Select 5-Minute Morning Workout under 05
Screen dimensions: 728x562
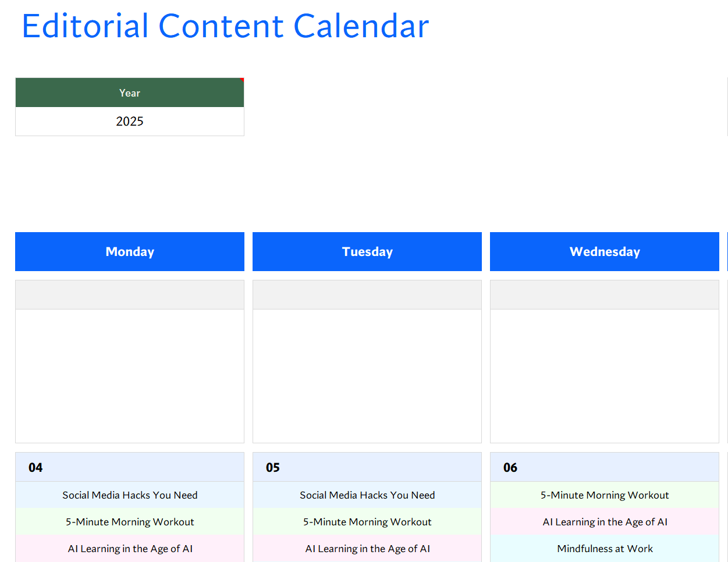(367, 522)
